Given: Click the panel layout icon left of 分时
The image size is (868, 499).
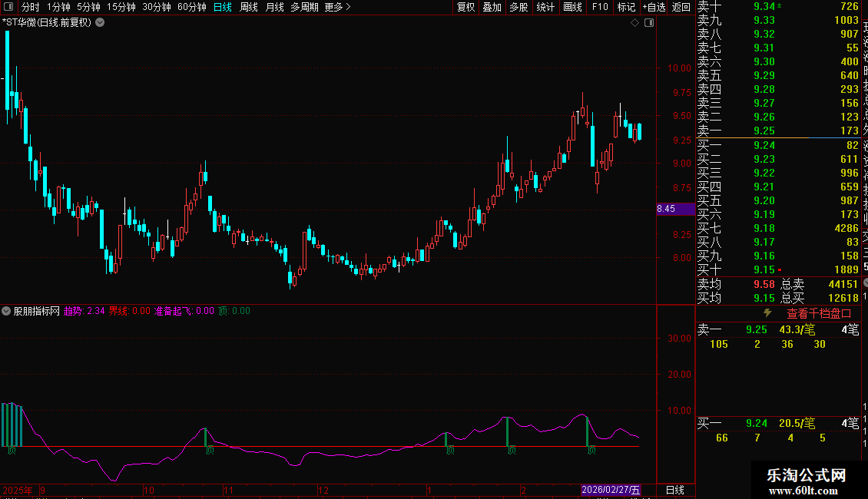Looking at the screenshot, I should pos(8,7).
